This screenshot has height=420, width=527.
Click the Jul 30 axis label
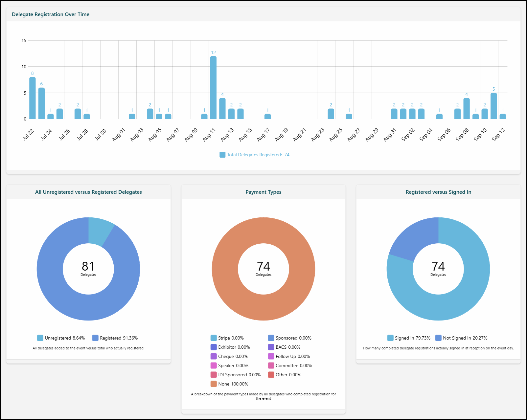(x=101, y=135)
